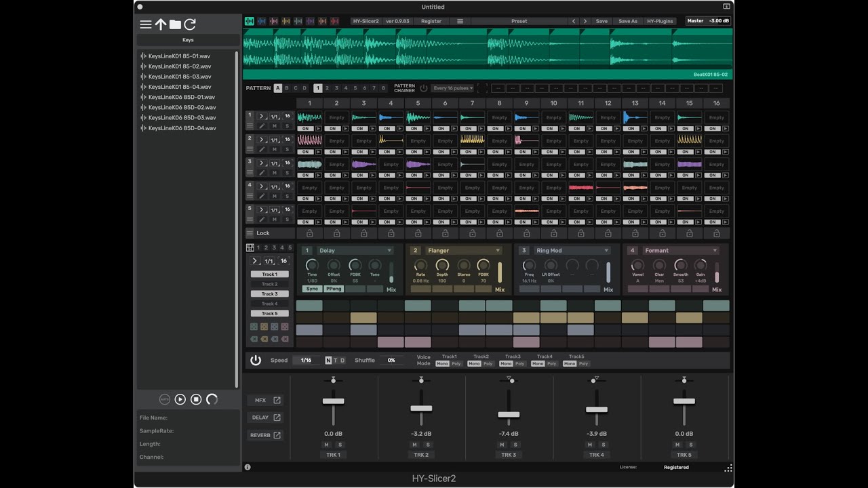Click the pencil edit icon on track 3
868x488 pixels.
click(262, 173)
